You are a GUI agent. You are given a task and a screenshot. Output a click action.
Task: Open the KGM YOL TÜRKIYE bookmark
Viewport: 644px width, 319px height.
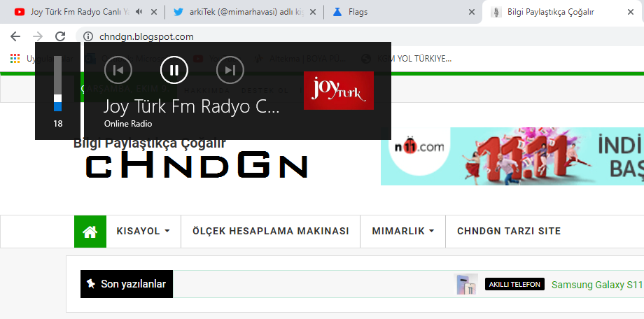click(407, 59)
